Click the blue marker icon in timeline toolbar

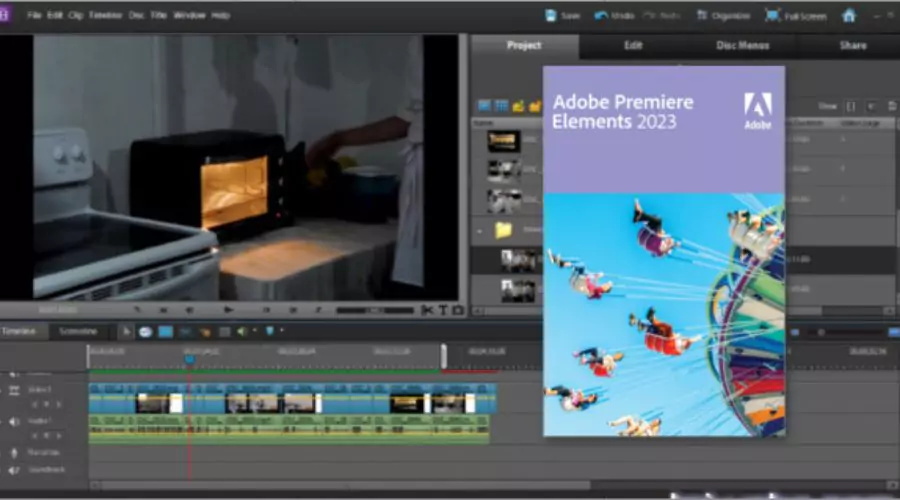[x=270, y=331]
